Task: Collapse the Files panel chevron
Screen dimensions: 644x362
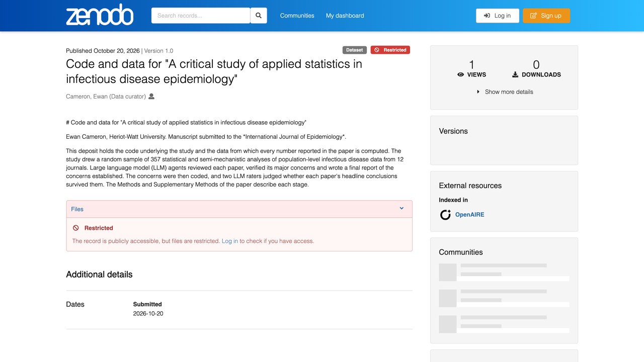Action: coord(401,208)
